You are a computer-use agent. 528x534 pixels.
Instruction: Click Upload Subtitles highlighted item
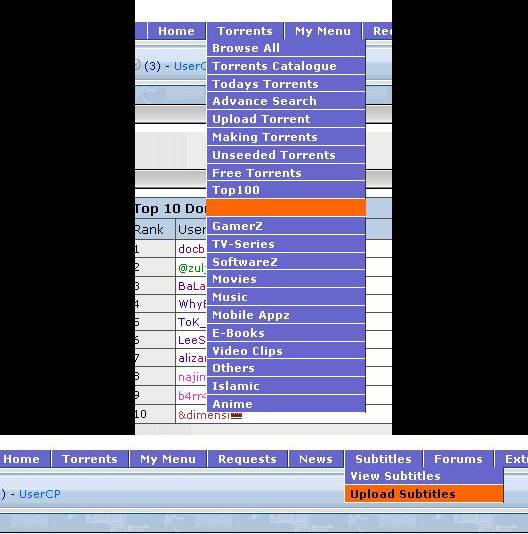[424, 494]
